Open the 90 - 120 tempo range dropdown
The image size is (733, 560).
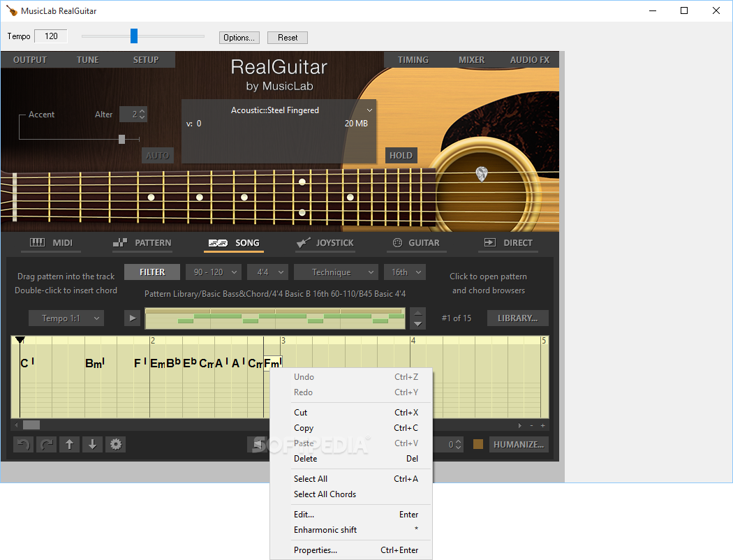pos(214,272)
